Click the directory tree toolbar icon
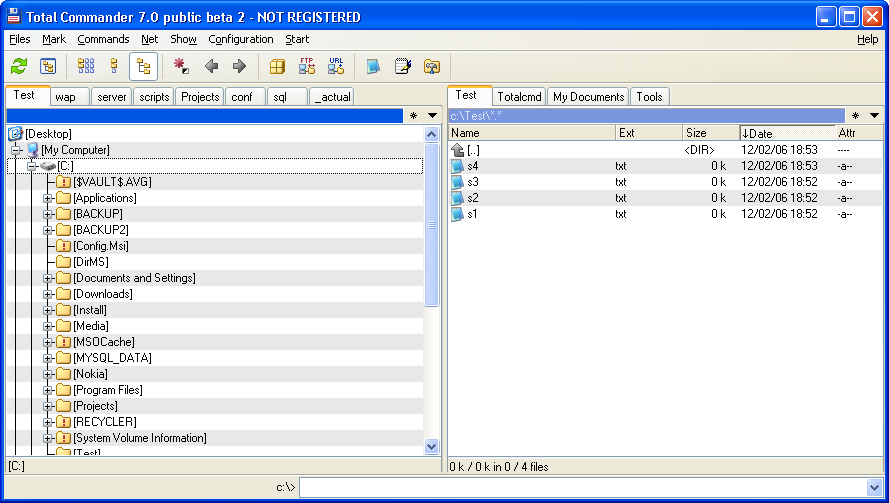This screenshot has height=503, width=889. point(48,66)
